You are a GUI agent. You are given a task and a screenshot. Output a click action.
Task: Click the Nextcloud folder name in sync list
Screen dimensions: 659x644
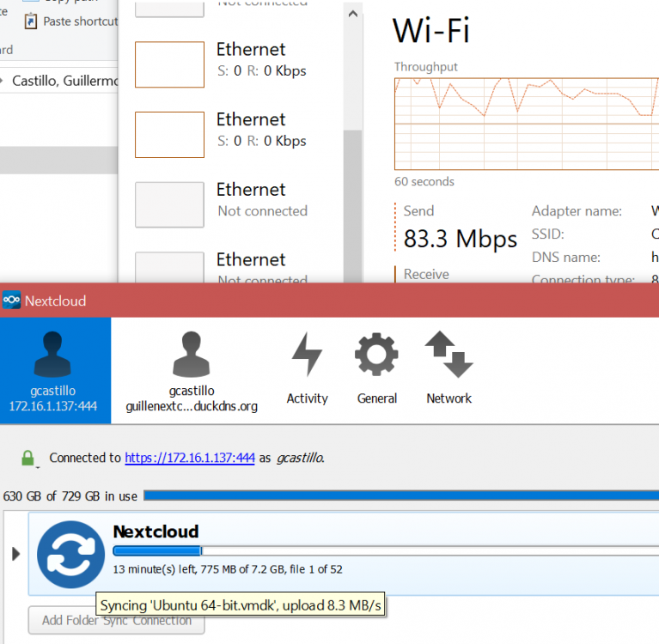pos(156,532)
